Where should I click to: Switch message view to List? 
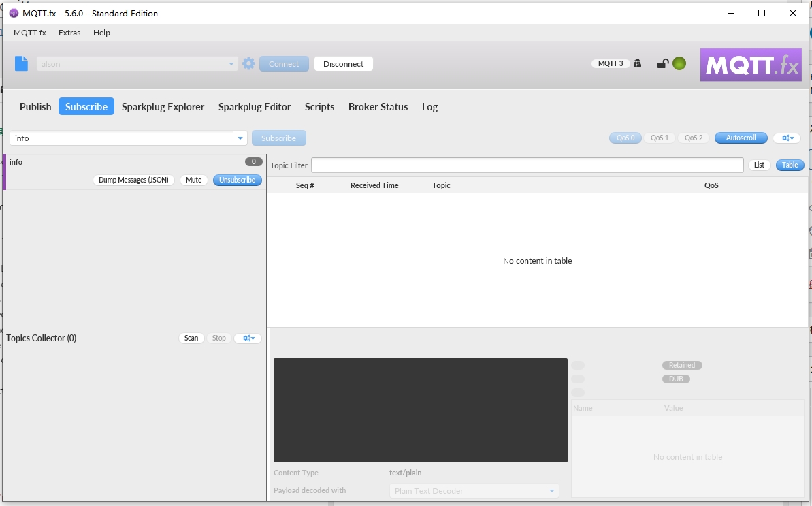pyautogui.click(x=759, y=165)
